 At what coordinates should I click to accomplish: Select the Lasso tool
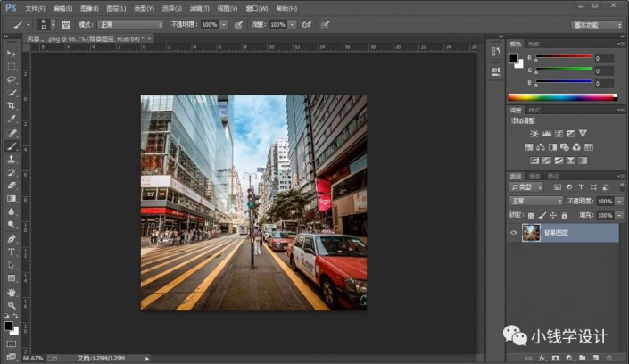[12, 79]
